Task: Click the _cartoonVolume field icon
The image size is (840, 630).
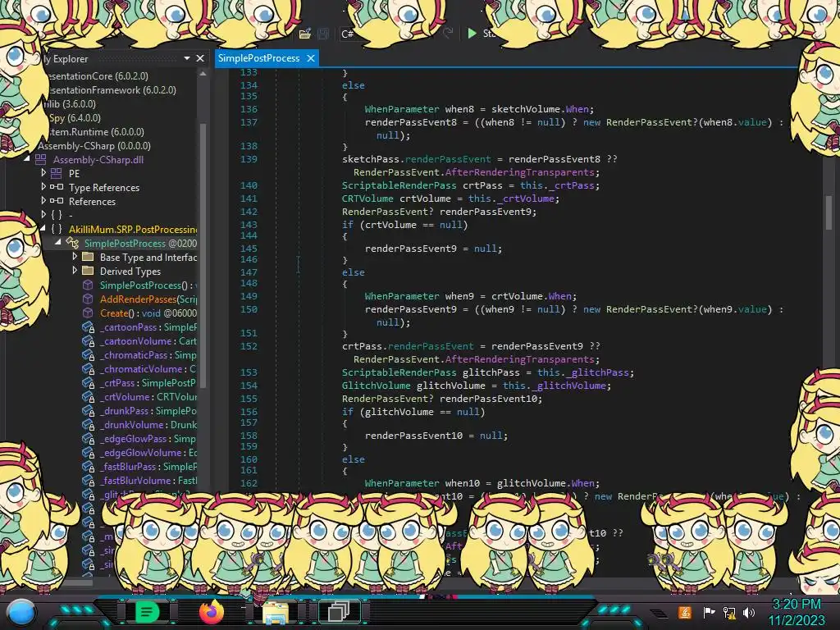Action: pyautogui.click(x=88, y=340)
